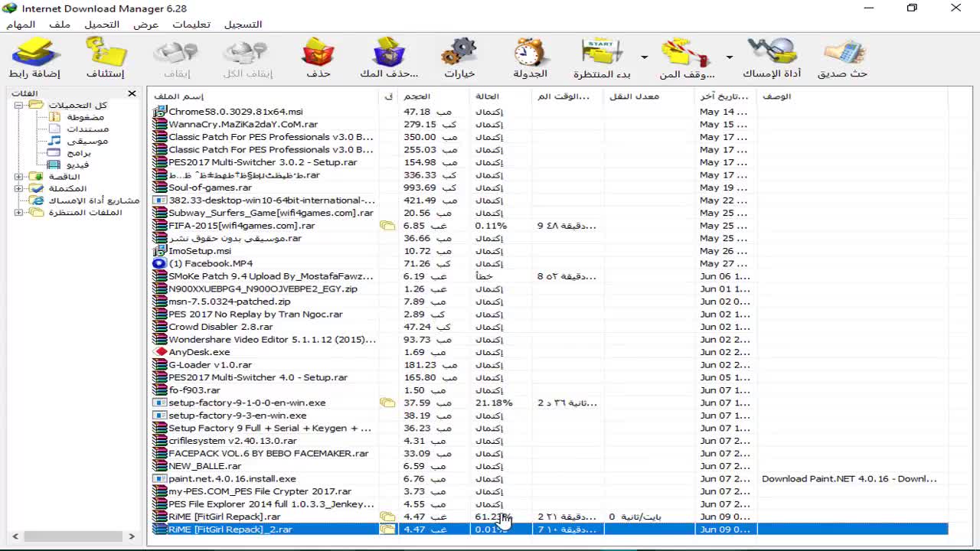Collapse the All Downloads (كل التحميلات) tree node
This screenshot has height=551, width=980.
[18, 105]
